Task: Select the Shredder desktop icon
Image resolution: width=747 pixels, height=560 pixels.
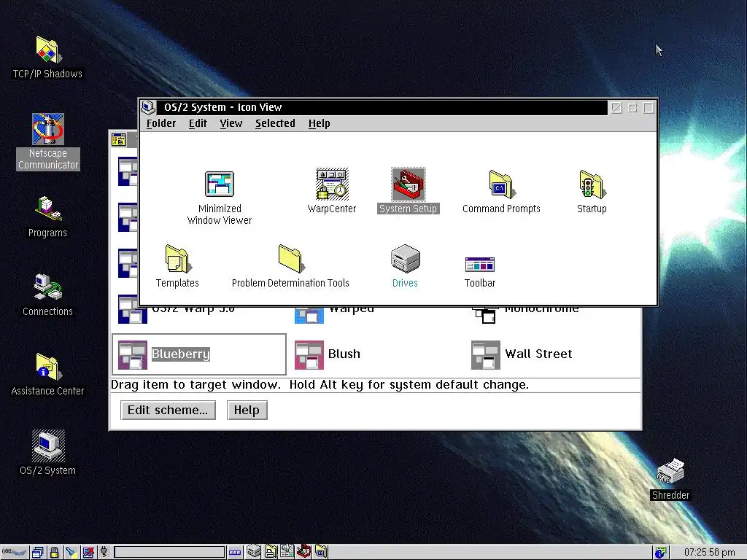Action: tap(671, 472)
